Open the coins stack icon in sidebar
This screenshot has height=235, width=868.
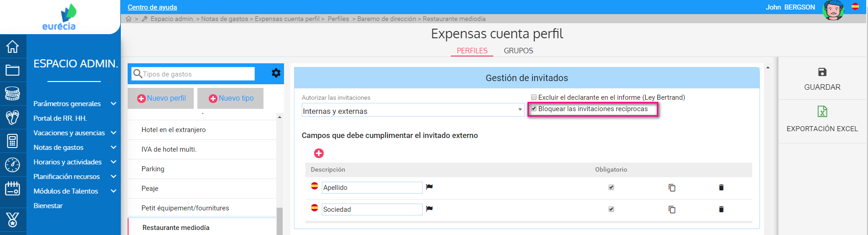(x=12, y=93)
